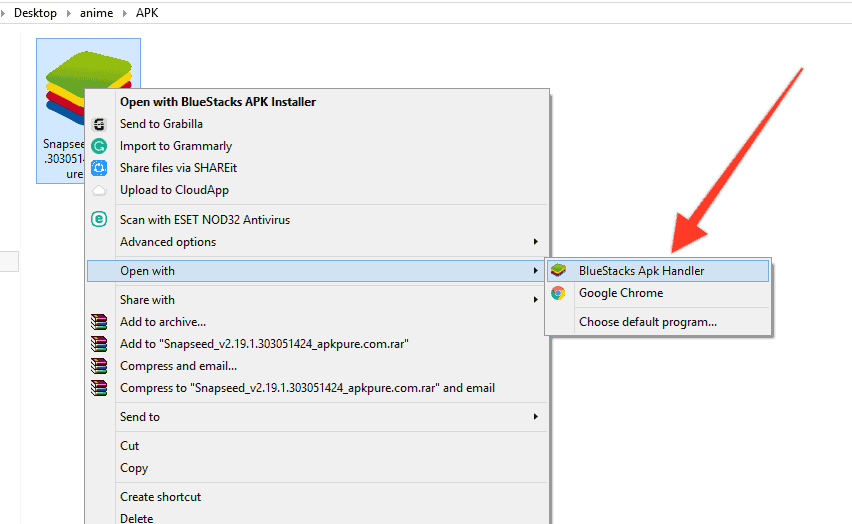
Task: Click APK in the address breadcrumb
Action: click(147, 13)
